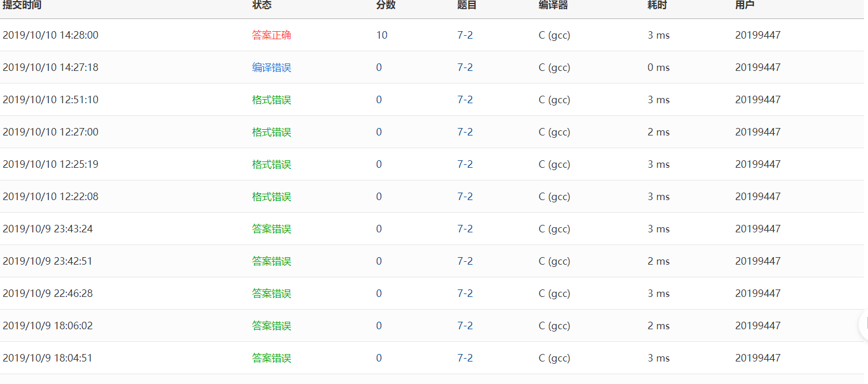Click the score 10 link
Viewport: 868px width, 384px height.
coord(382,35)
